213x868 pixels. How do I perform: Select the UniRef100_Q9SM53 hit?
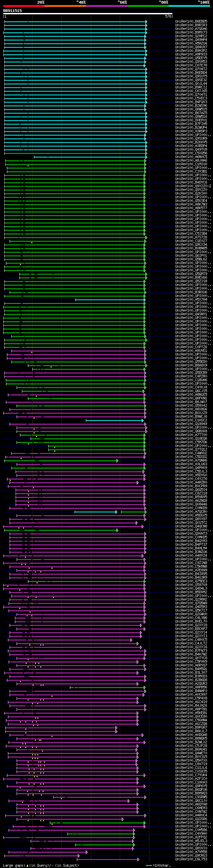[191, 62]
